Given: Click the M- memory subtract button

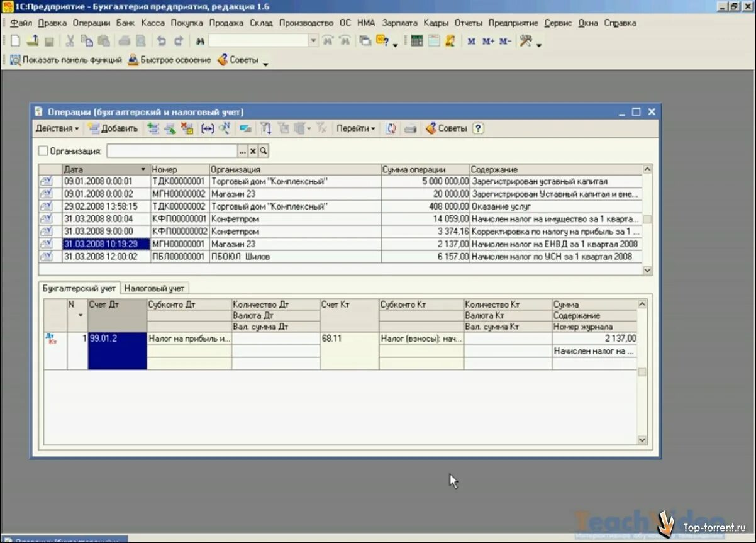Looking at the screenshot, I should click(x=505, y=42).
